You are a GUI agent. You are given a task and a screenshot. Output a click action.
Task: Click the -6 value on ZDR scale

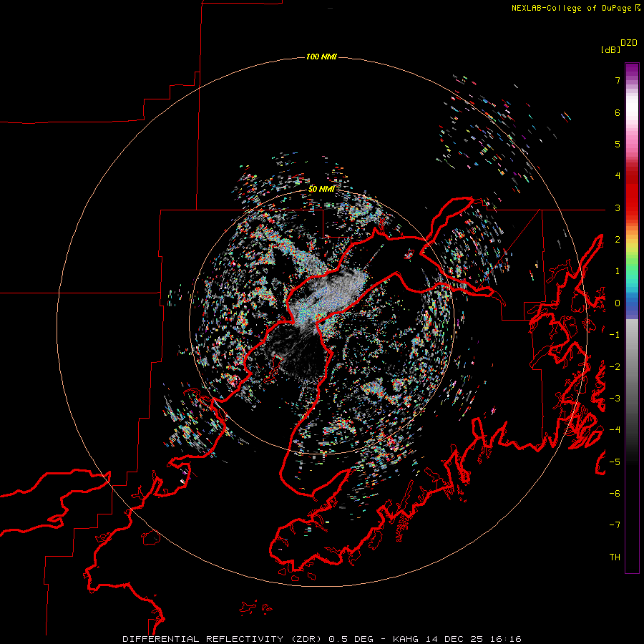tap(615, 493)
